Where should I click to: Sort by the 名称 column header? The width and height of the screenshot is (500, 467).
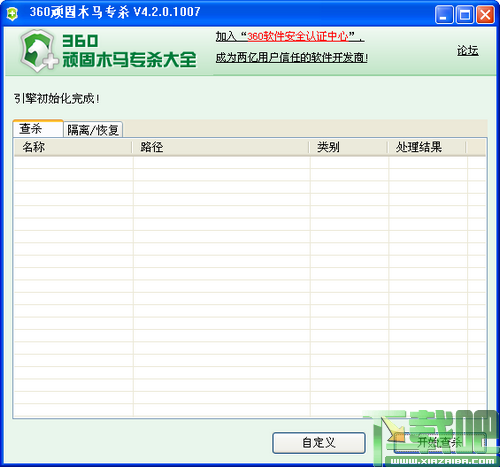point(73,147)
